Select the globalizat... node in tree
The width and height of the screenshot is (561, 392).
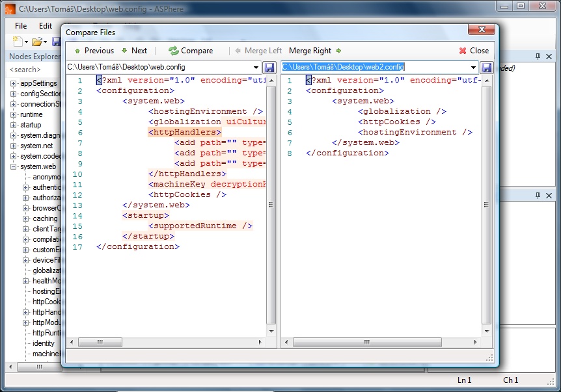click(x=46, y=270)
